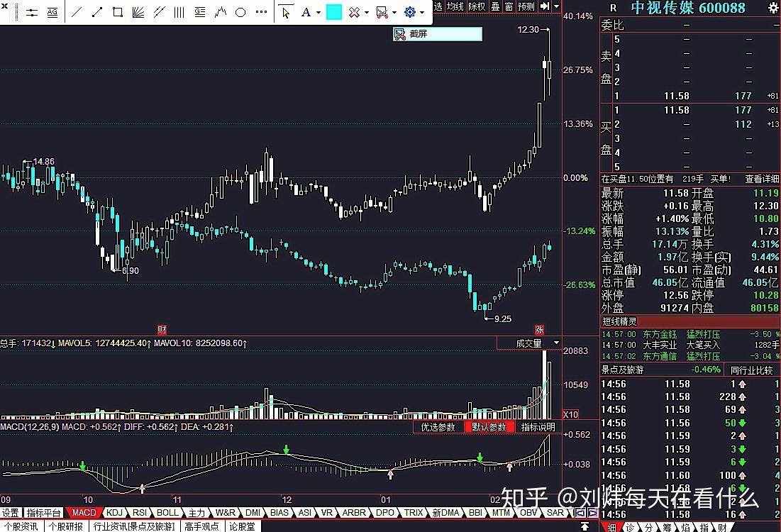Click the 叠 overlay button

coord(496,6)
